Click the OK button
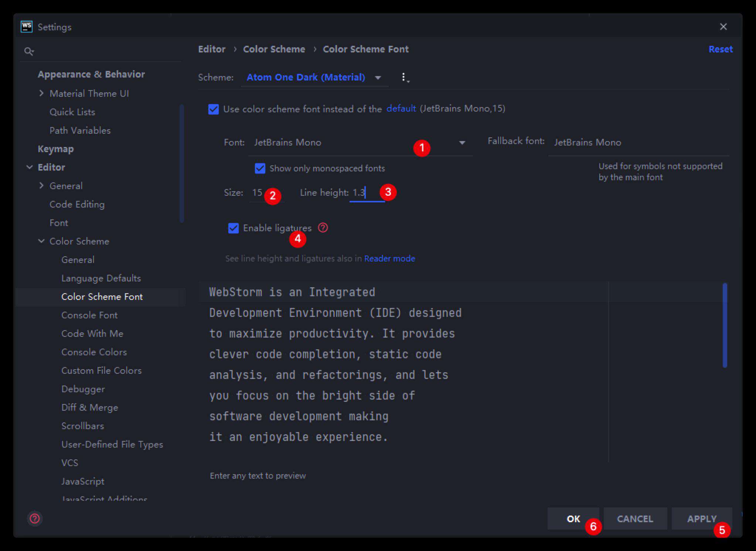Image resolution: width=756 pixels, height=551 pixels. pos(573,519)
